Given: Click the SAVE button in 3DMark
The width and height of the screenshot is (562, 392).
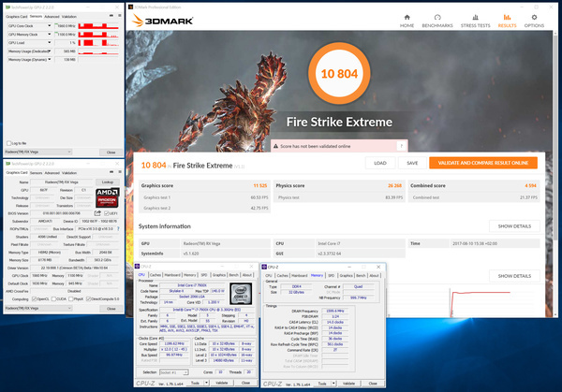Looking at the screenshot, I should click(412, 163).
